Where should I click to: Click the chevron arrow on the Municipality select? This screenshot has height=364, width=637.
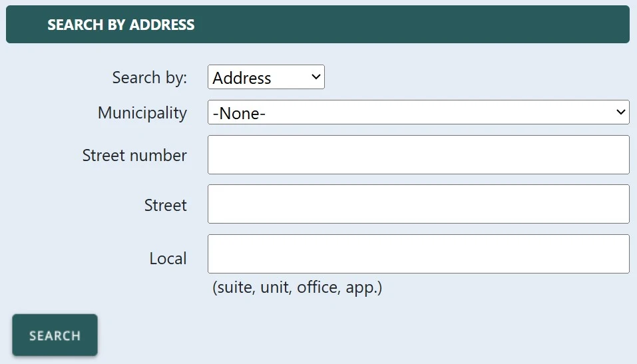[620, 112]
